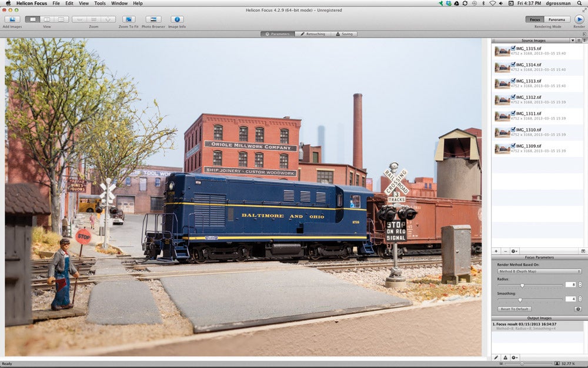Switch Rendering Mode to Panorama

557,19
